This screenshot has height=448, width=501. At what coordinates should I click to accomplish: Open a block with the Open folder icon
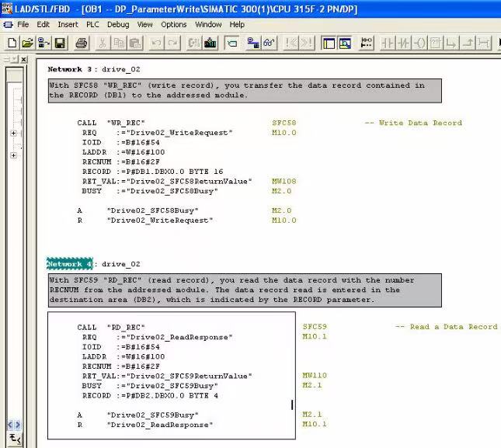coord(27,43)
